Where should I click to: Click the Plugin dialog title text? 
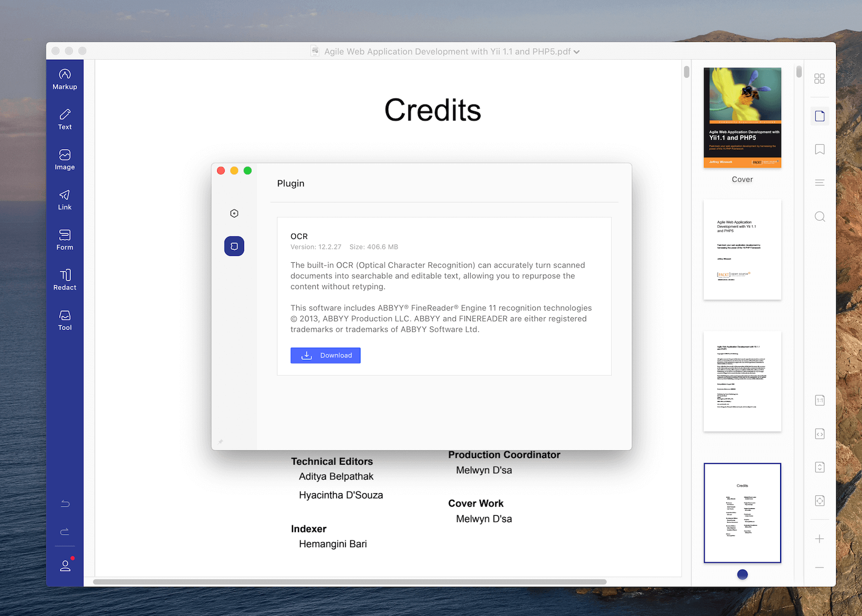291,184
